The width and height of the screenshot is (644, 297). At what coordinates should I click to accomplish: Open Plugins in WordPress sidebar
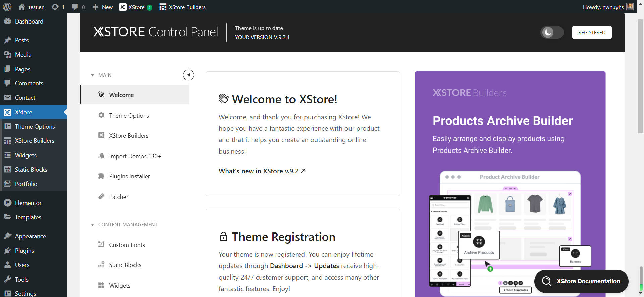[x=34, y=250]
